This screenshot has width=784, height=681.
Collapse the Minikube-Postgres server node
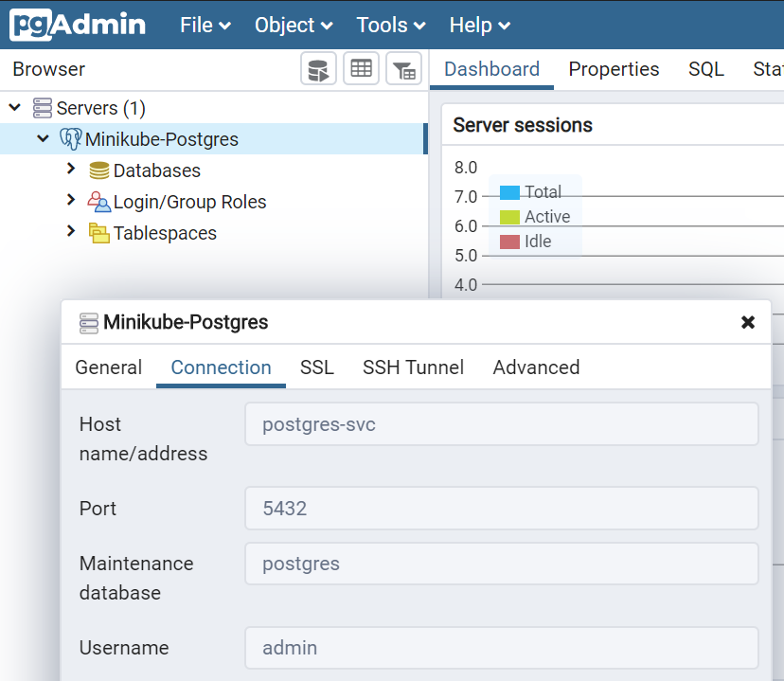44,138
